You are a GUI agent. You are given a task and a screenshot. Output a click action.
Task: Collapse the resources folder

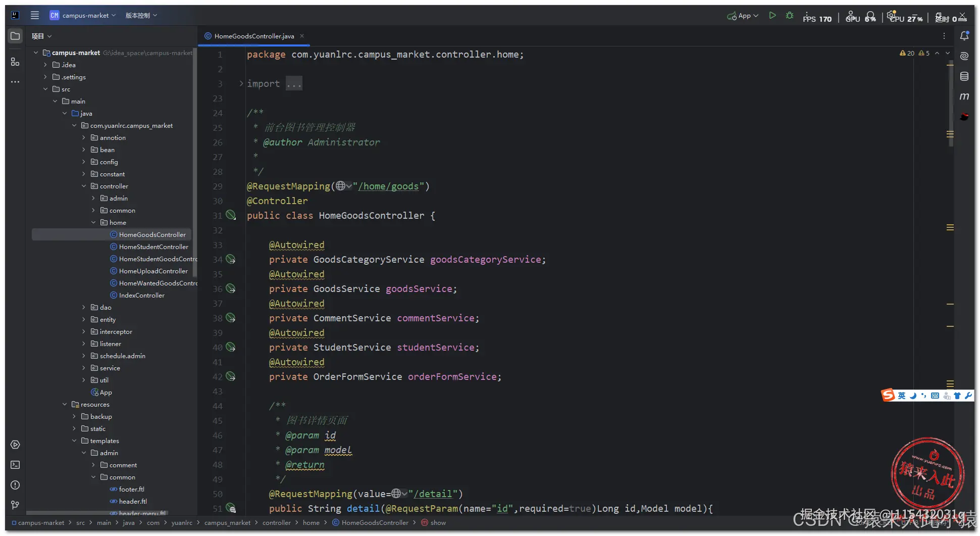point(65,404)
